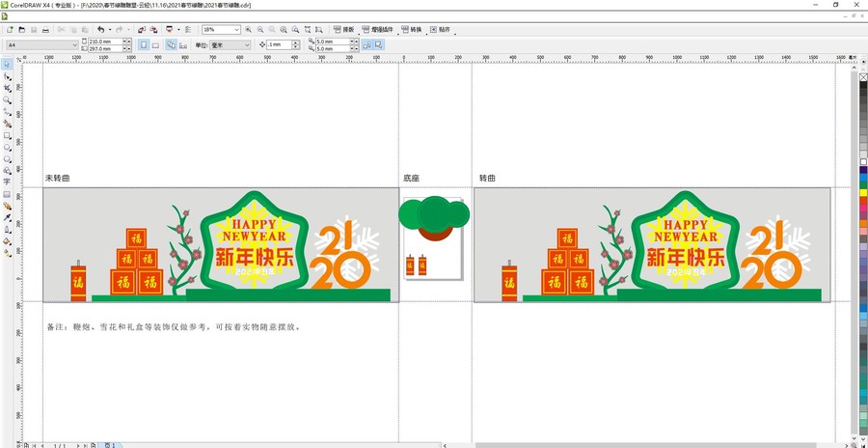Select the Freehand tool in toolbox
This screenshot has width=868, height=448.
coord(7,111)
